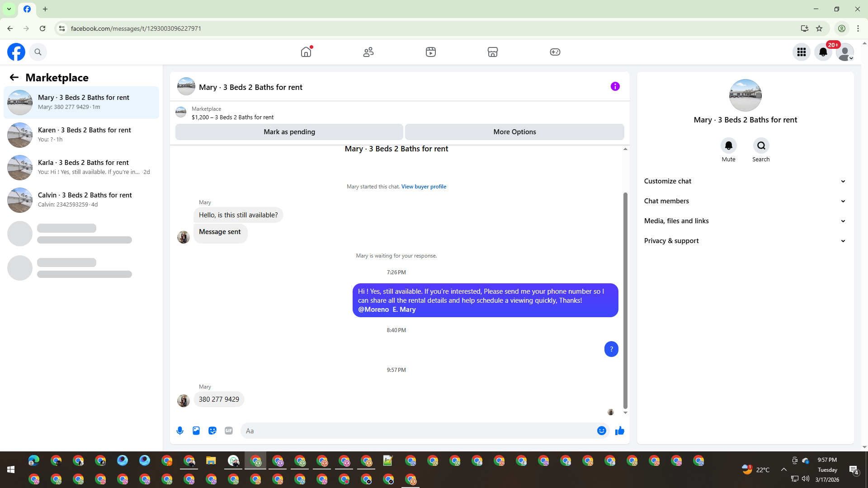Open the View buyer profile link
868x488 pixels.
pos(424,187)
